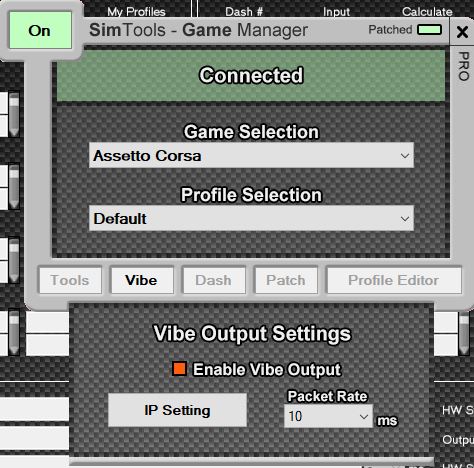Click the IP Setting button

(x=177, y=410)
